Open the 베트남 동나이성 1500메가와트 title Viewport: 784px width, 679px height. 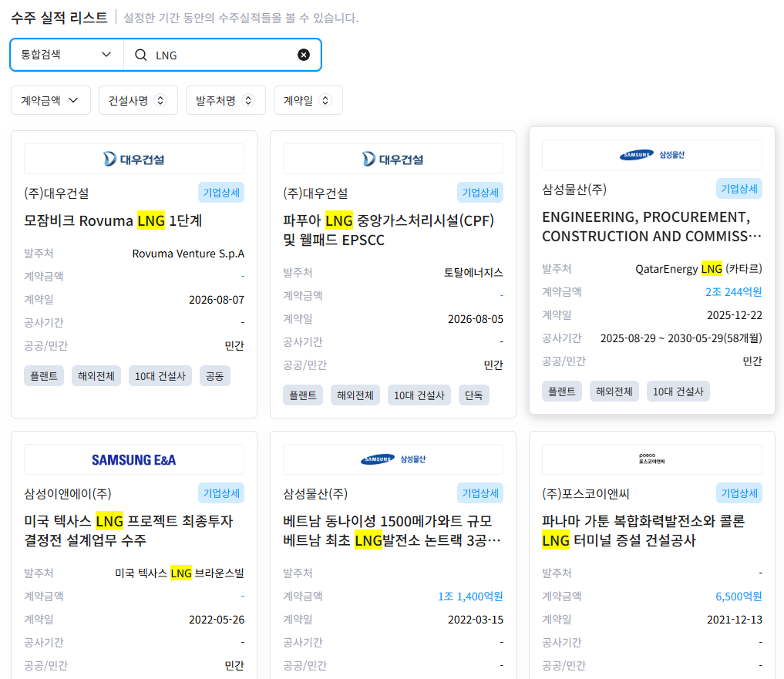392,530
